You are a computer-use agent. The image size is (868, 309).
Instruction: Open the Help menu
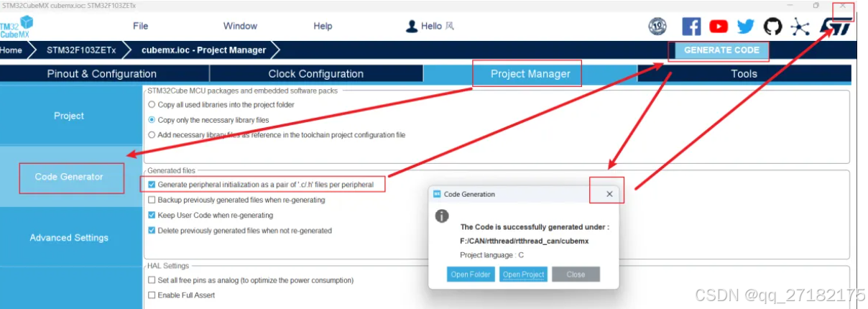click(323, 26)
